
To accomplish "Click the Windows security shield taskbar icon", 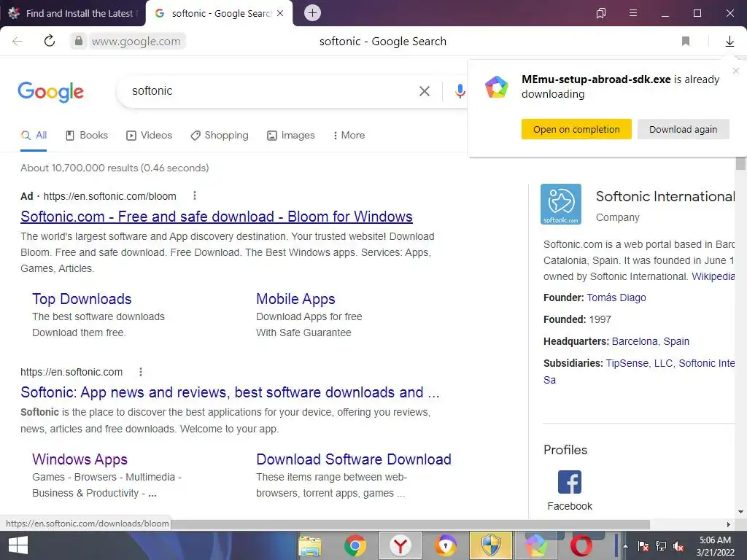I will point(490,545).
